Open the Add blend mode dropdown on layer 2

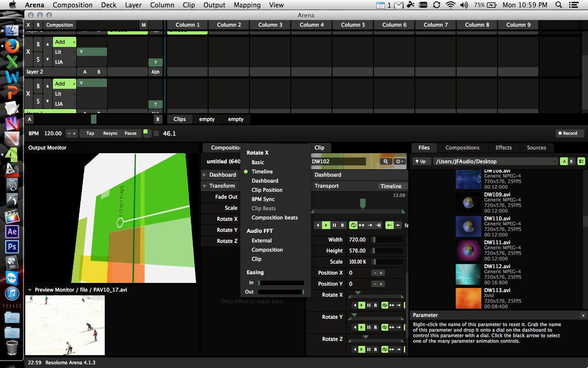tap(64, 42)
